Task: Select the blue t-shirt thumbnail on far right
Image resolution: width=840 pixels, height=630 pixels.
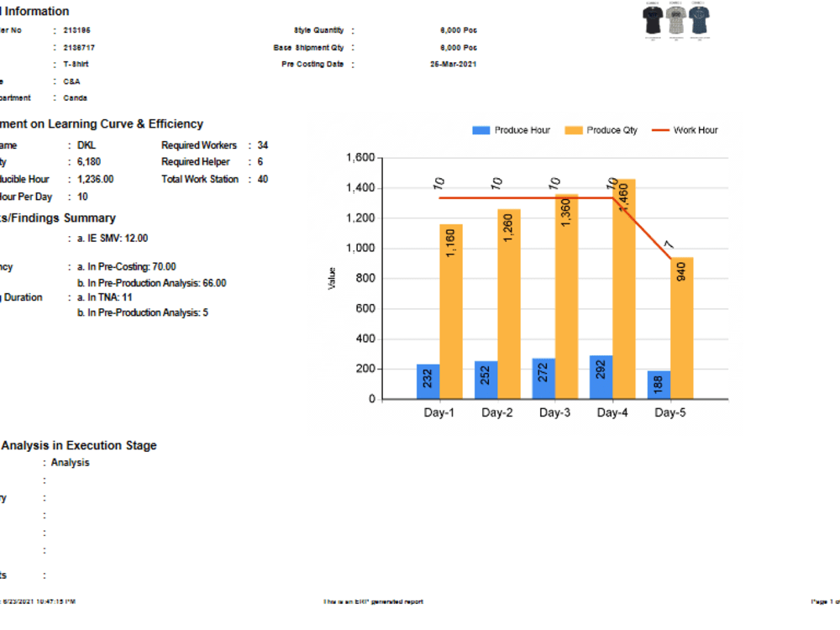Action: (701, 21)
